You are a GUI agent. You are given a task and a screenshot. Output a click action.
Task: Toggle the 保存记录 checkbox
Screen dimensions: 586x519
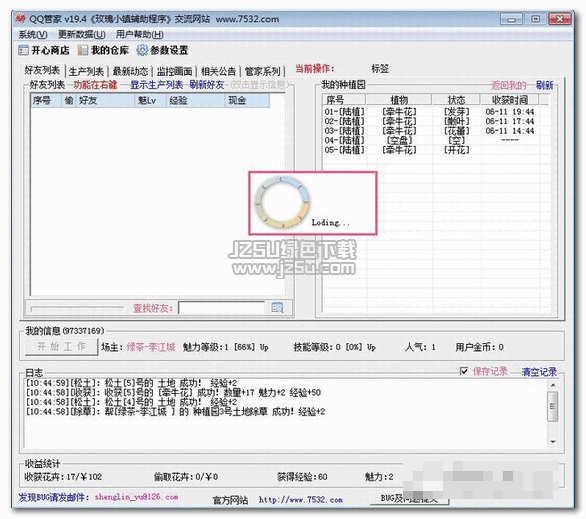click(463, 371)
